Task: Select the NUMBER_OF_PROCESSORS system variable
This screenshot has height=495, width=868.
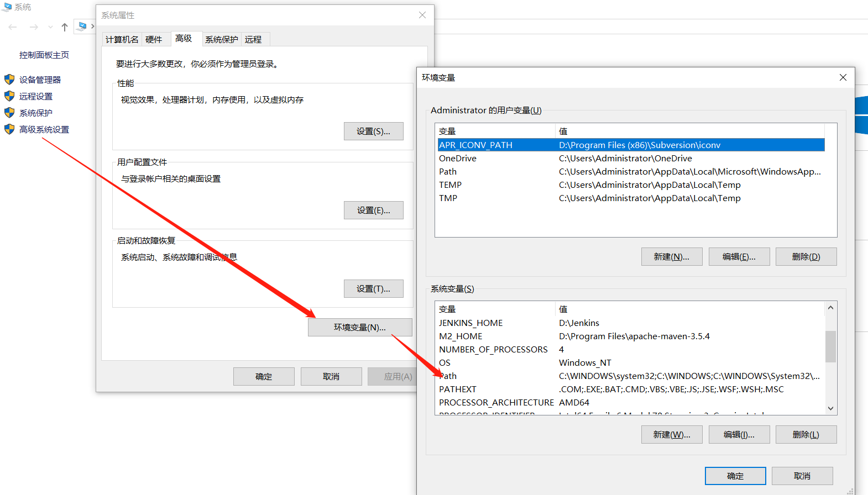Action: (x=631, y=349)
